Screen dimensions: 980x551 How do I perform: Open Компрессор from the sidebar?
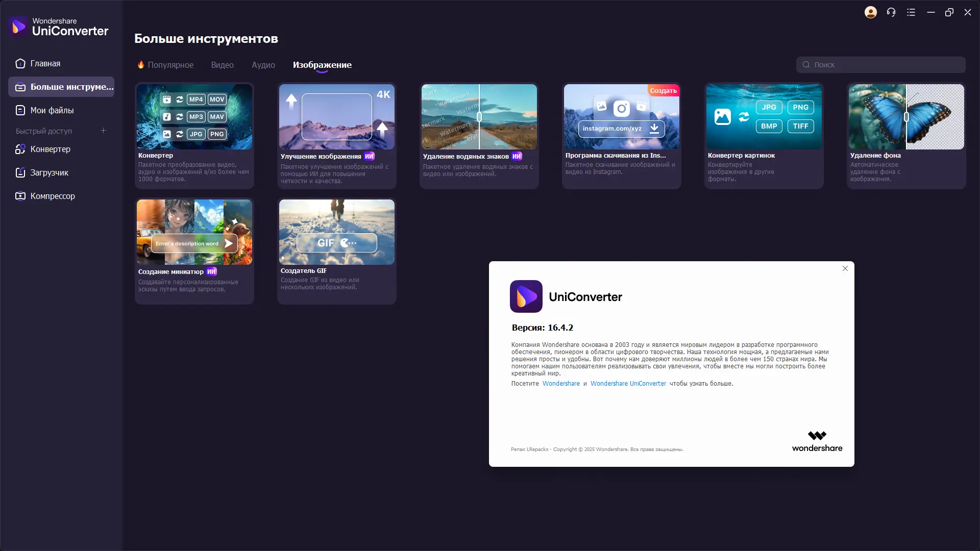52,196
